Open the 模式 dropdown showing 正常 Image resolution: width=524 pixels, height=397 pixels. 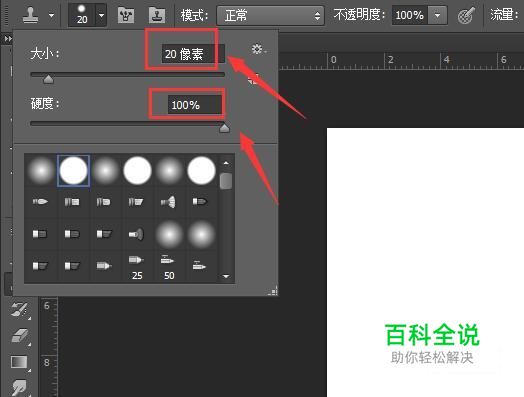pyautogui.click(x=270, y=15)
